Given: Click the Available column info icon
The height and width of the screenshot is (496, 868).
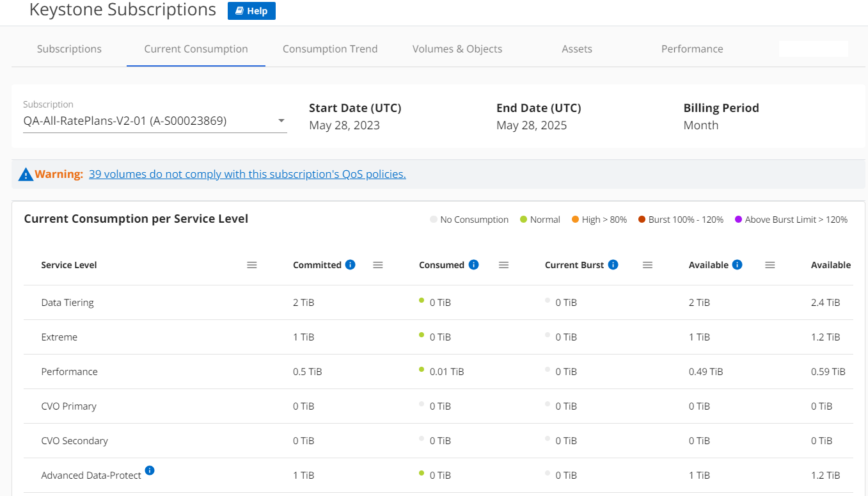Looking at the screenshot, I should [x=737, y=265].
